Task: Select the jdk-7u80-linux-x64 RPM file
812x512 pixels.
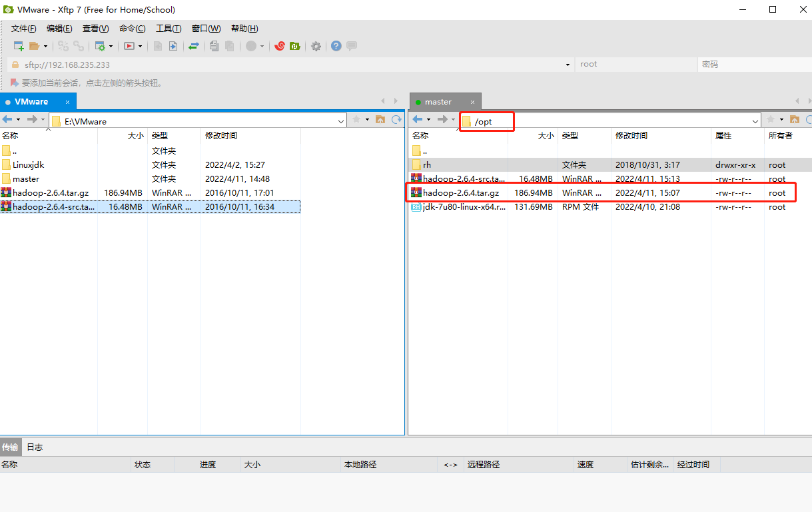Action: pyautogui.click(x=609, y=206)
